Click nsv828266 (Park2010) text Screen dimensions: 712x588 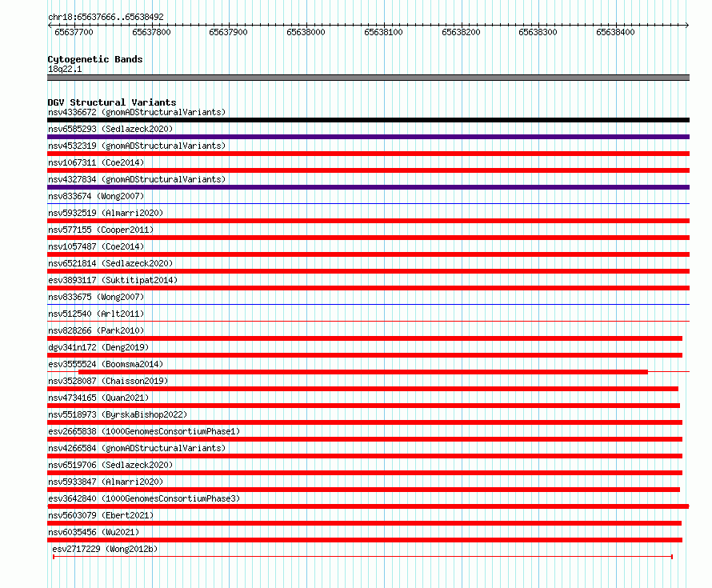click(96, 330)
